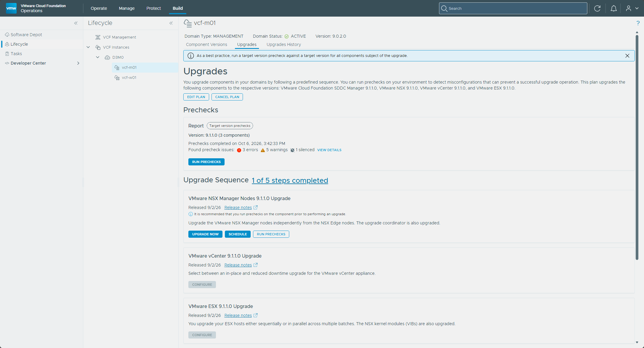Click SCHEDULE for NSX Manager upgrade
The image size is (644, 348).
pos(238,234)
